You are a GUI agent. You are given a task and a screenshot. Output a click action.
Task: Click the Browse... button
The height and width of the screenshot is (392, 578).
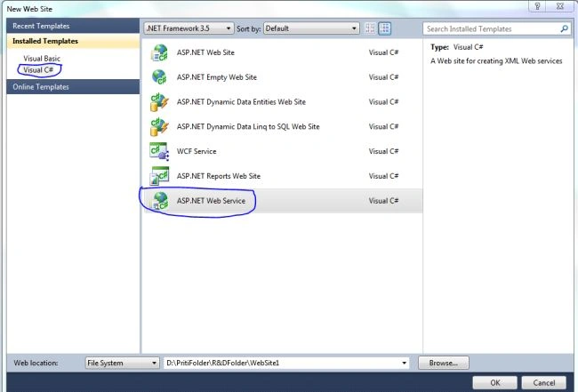click(444, 363)
